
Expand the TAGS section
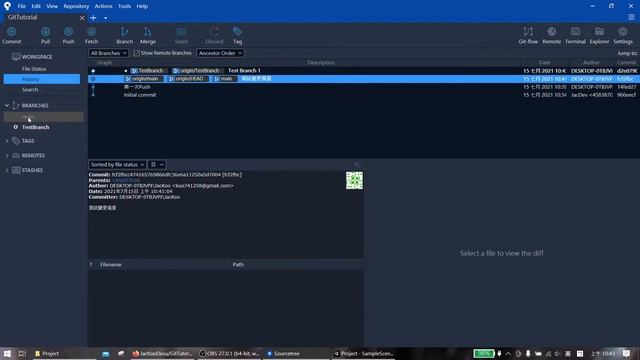point(7,141)
